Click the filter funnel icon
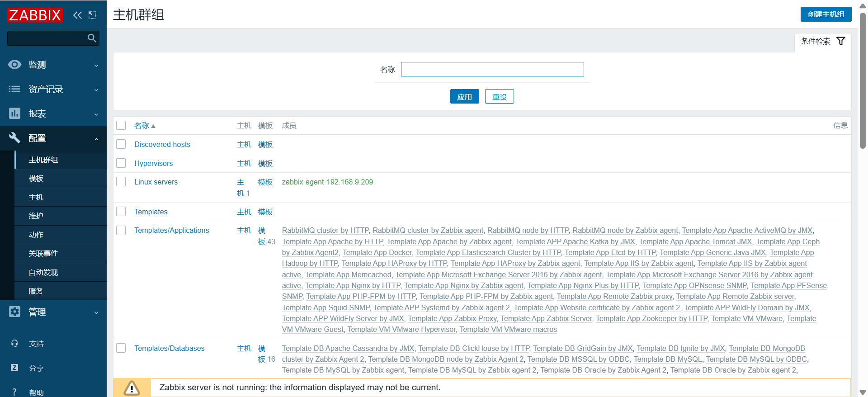Screen dimensions: 868x397 [x=840, y=41]
